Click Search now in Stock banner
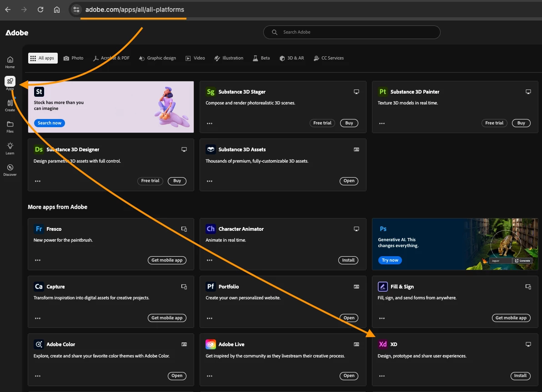 (50, 123)
